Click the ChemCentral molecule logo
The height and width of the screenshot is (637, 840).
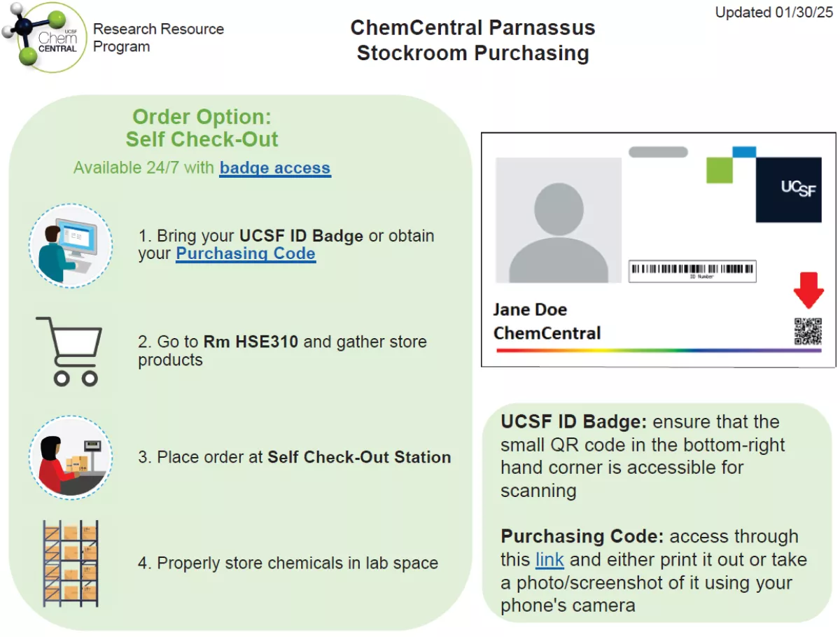43,37
